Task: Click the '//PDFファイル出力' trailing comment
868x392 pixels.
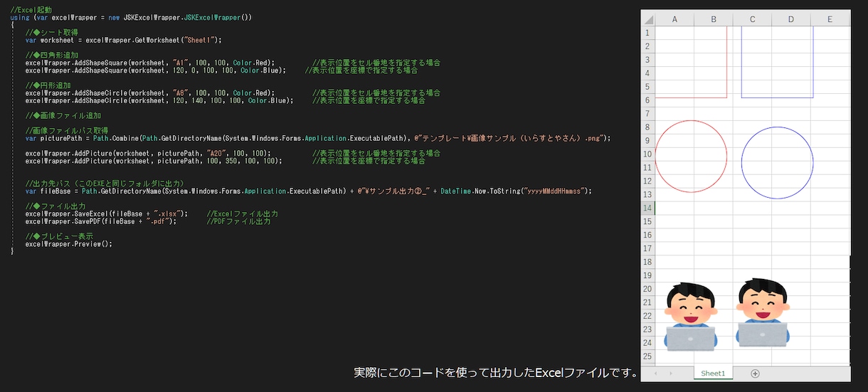Action: click(238, 221)
